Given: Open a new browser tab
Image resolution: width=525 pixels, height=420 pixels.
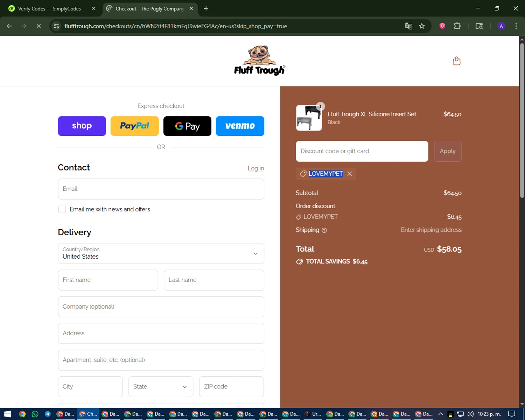Looking at the screenshot, I should [206, 8].
